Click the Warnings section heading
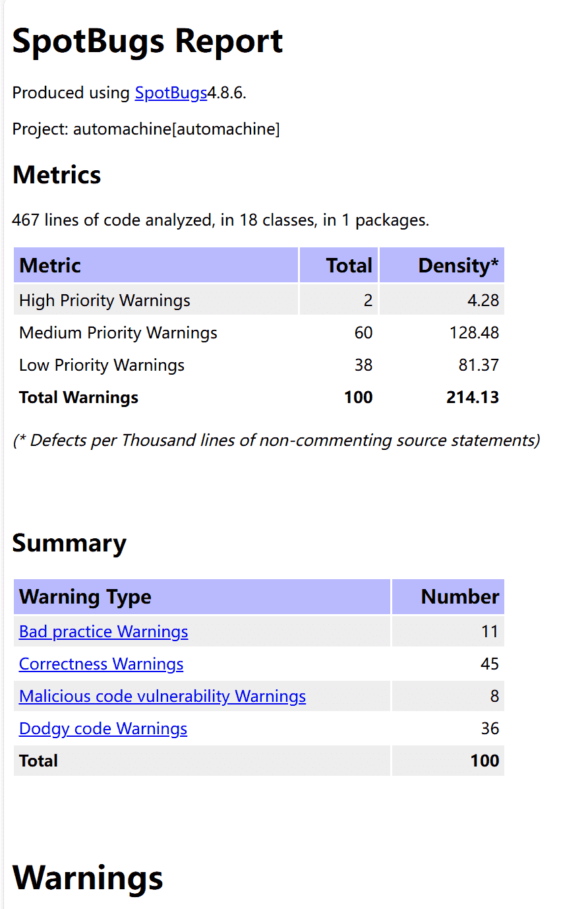Viewport: 588px width, 909px height. [x=88, y=879]
